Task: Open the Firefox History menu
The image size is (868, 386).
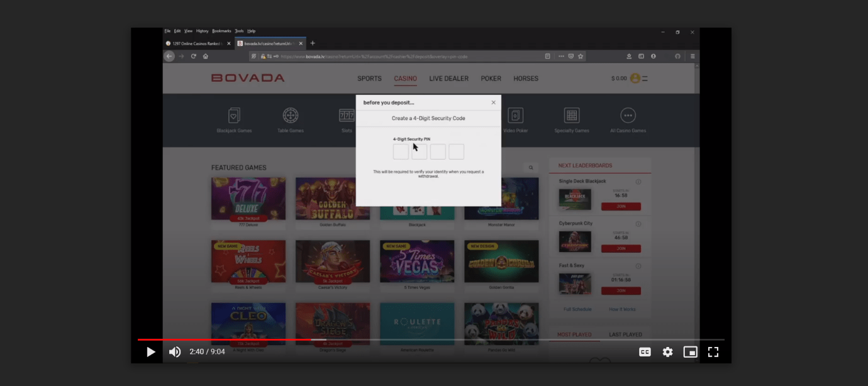Action: (x=202, y=31)
